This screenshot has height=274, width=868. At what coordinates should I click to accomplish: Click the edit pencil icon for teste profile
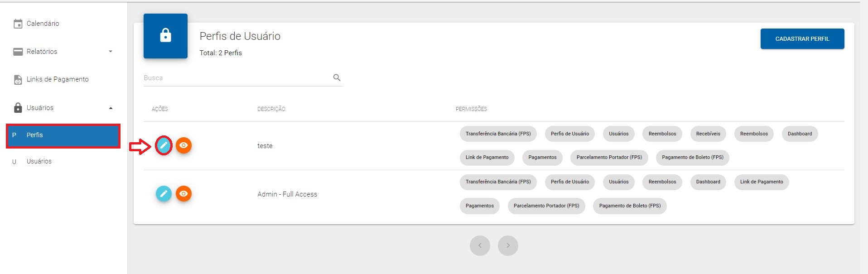[x=164, y=145]
